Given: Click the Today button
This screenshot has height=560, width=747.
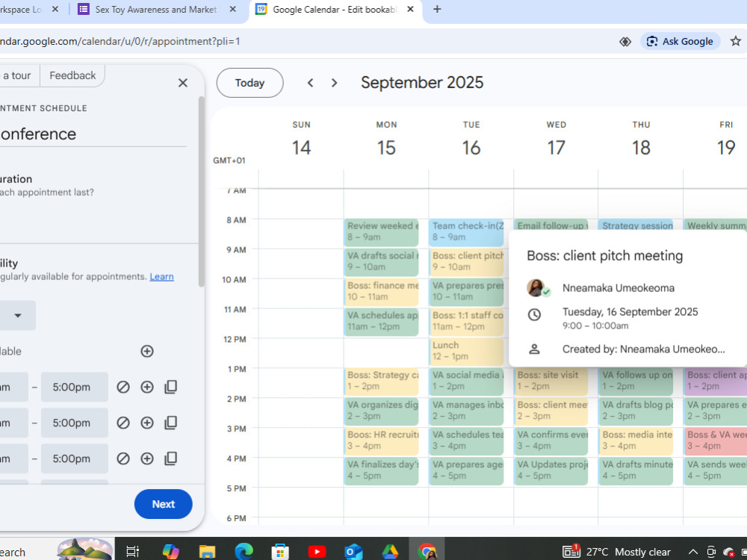Looking at the screenshot, I should coord(249,83).
